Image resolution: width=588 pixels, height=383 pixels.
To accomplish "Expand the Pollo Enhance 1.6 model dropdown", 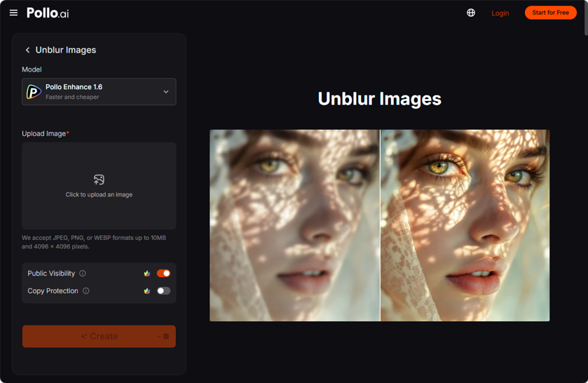I will coord(99,92).
